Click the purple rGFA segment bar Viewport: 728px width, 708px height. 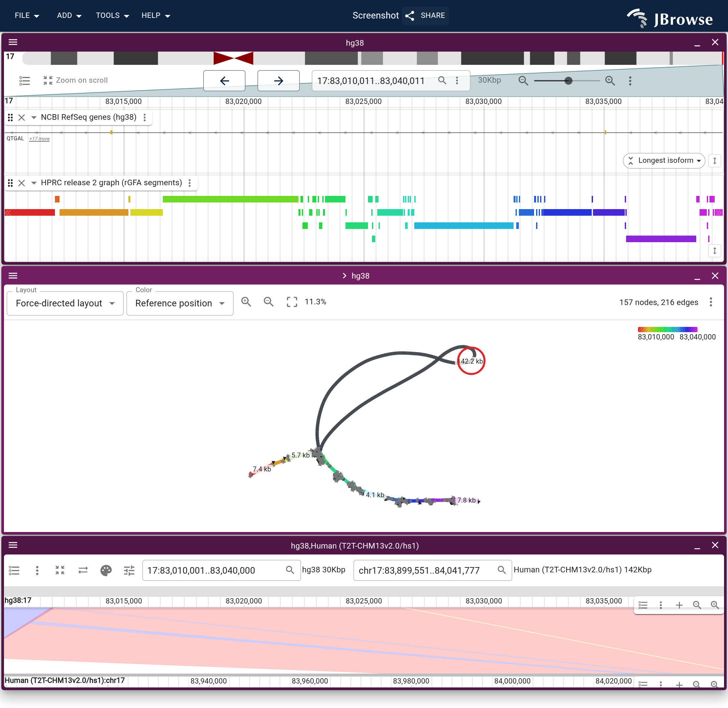coord(661,239)
